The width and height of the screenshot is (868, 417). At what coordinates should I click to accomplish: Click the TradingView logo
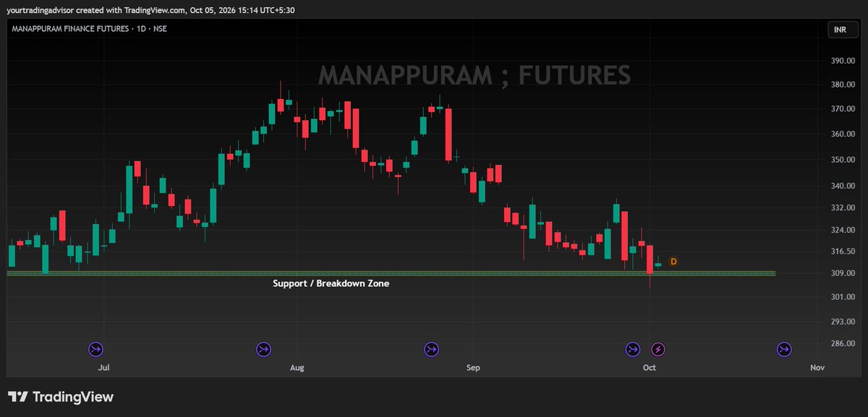(61, 397)
